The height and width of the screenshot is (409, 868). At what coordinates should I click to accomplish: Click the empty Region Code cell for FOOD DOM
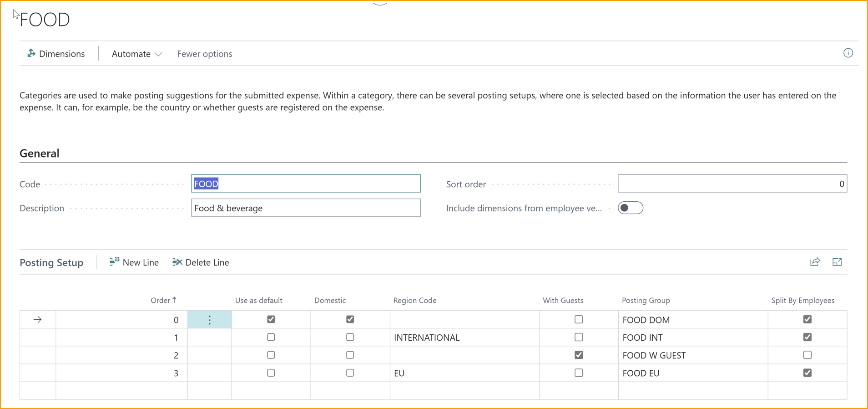coord(464,320)
